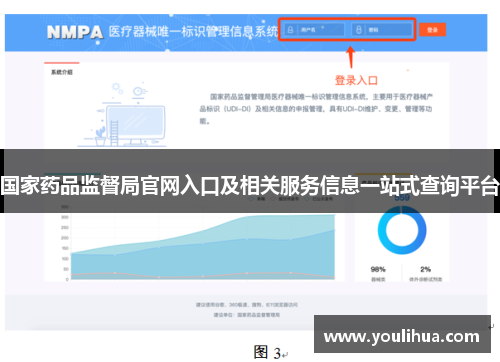
Task: Click the 用户名 username input field
Action: point(314,30)
